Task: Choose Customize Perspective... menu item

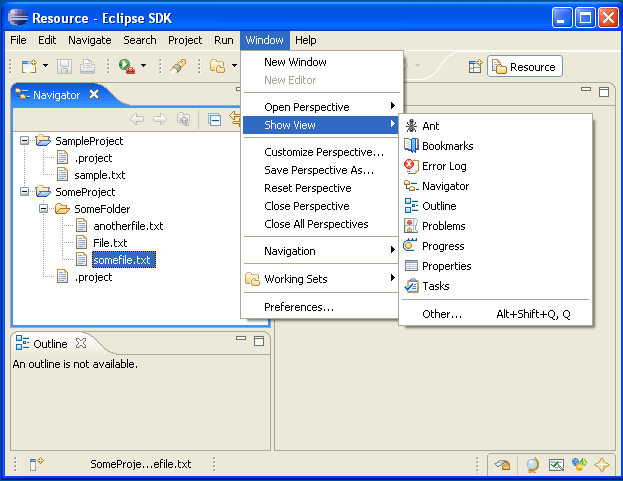Action: pos(322,152)
